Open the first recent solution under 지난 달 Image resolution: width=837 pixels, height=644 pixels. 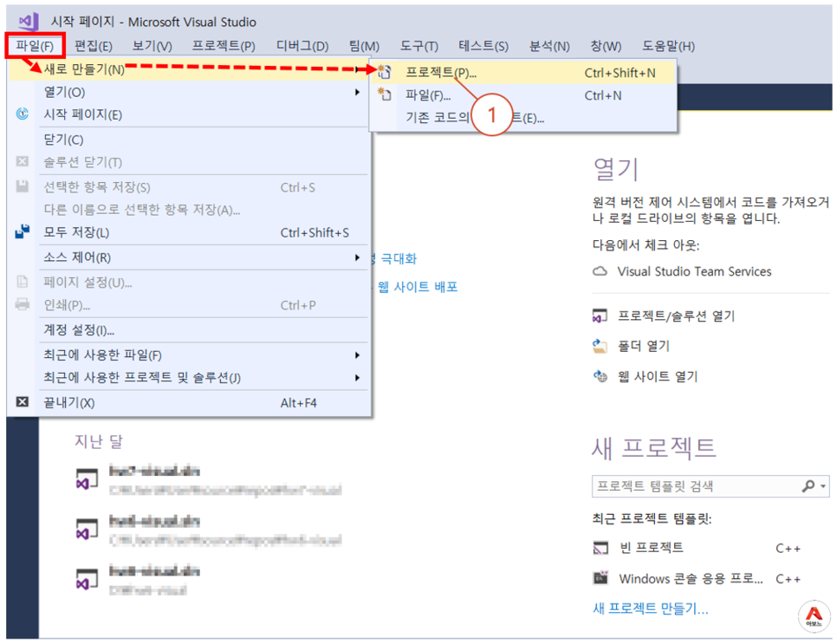[x=208, y=479]
